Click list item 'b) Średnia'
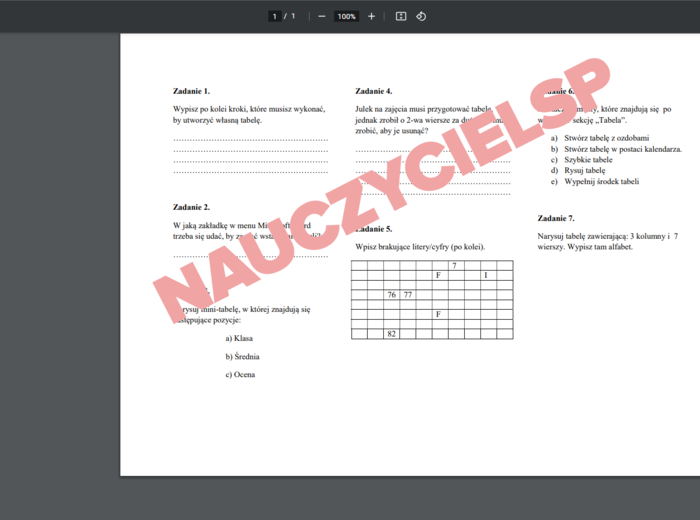 (x=243, y=356)
